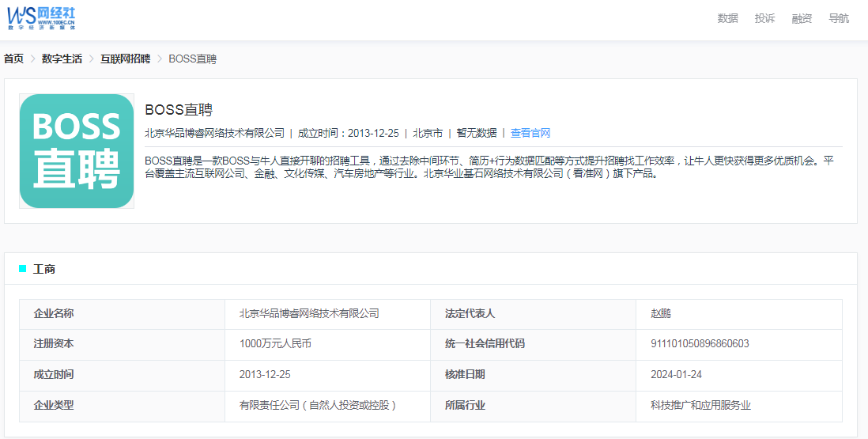Open 数字生活 breadcrumb link
868x439 pixels.
[62, 59]
